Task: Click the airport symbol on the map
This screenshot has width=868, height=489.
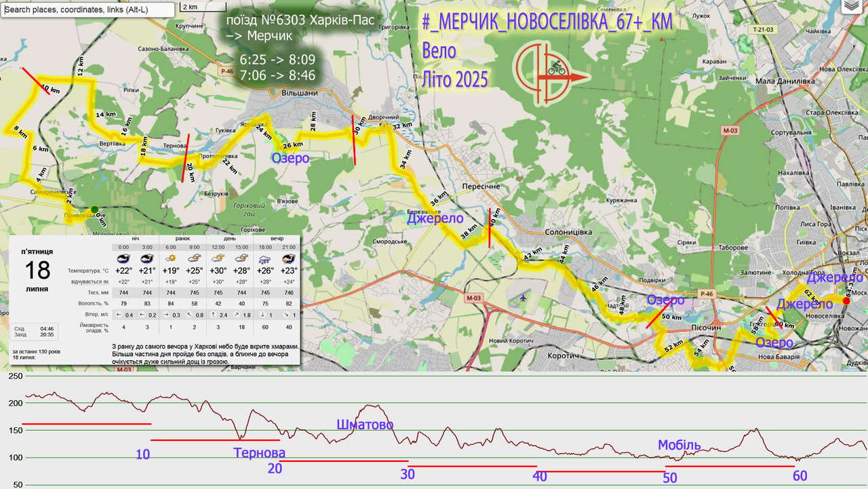Action: [x=524, y=297]
